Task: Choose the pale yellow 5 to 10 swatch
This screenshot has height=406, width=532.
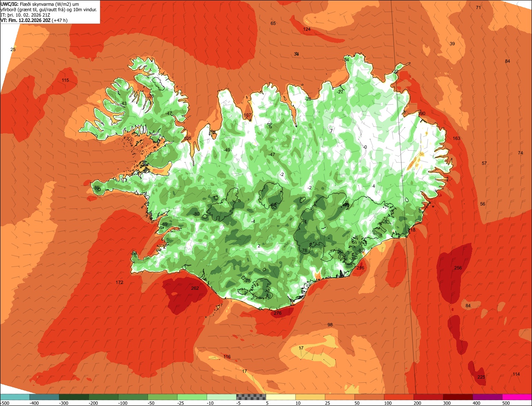Action: pos(281,397)
